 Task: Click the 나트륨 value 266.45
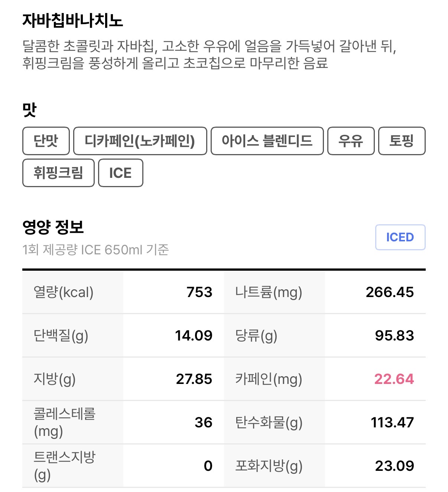point(390,292)
